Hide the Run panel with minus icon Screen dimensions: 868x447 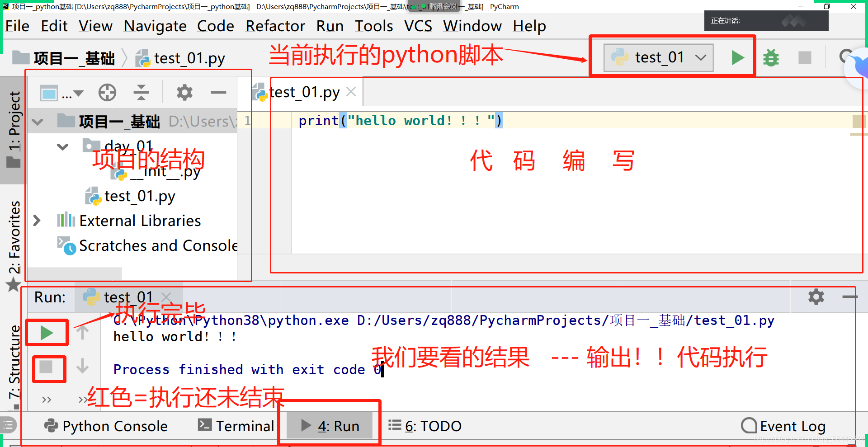pos(850,297)
